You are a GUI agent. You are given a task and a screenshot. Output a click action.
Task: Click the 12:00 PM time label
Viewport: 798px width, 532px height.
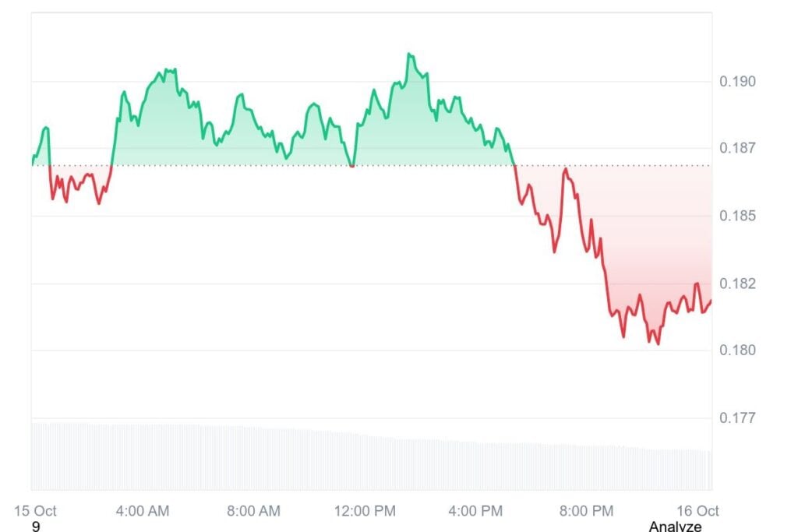click(x=365, y=511)
